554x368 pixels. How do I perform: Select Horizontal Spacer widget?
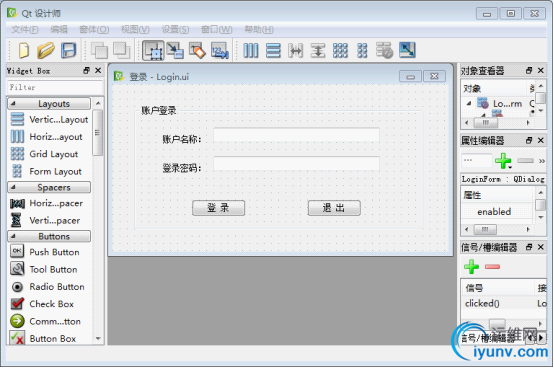point(47,203)
